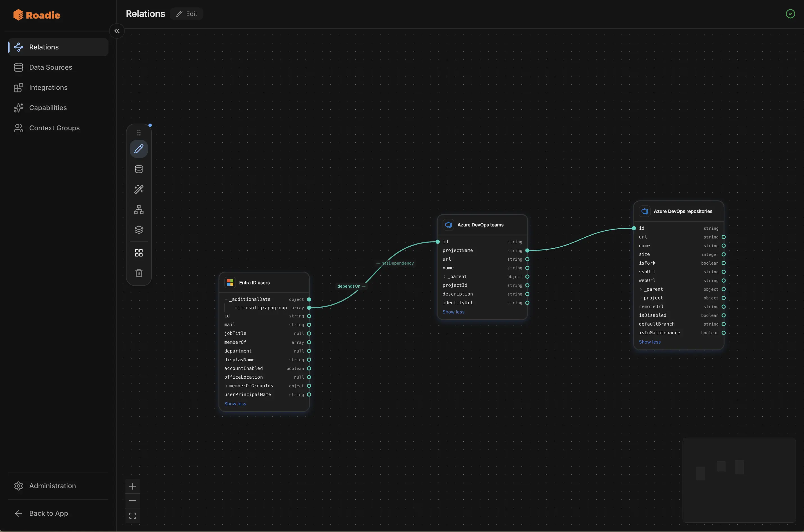Image resolution: width=804 pixels, height=532 pixels.
Task: Click Show less in Azure DevOps repositories node
Action: click(650, 342)
